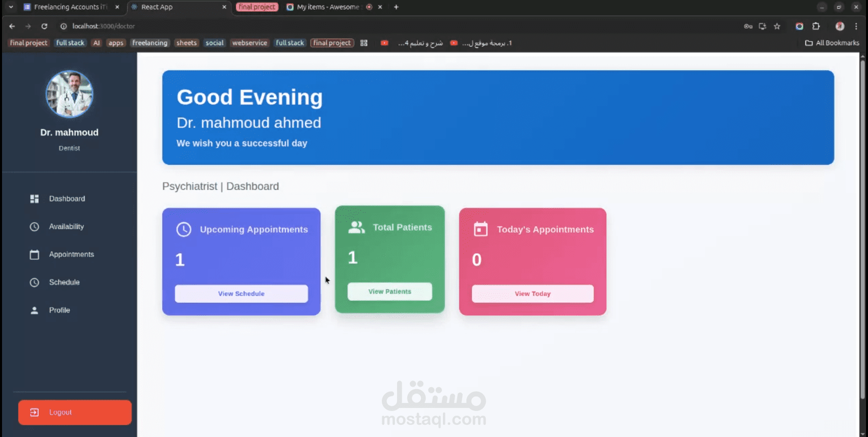Click the install app icon in address bar
868x437 pixels.
[x=762, y=26]
